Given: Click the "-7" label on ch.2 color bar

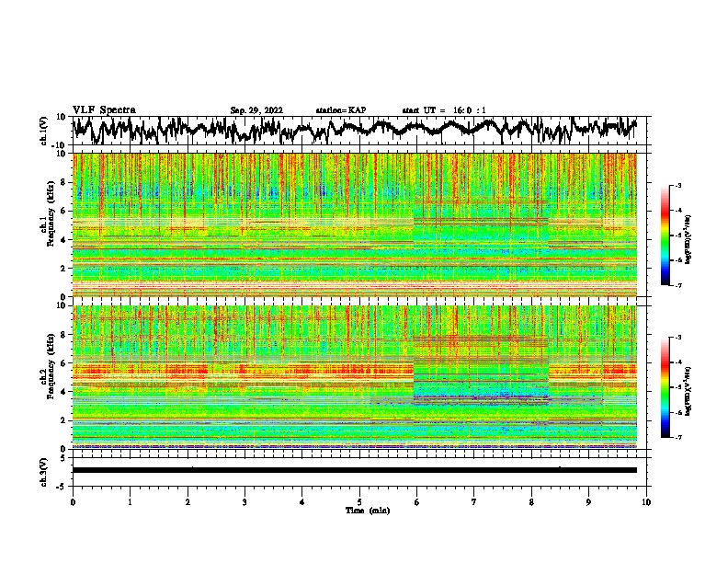Looking at the screenshot, I should point(677,437).
